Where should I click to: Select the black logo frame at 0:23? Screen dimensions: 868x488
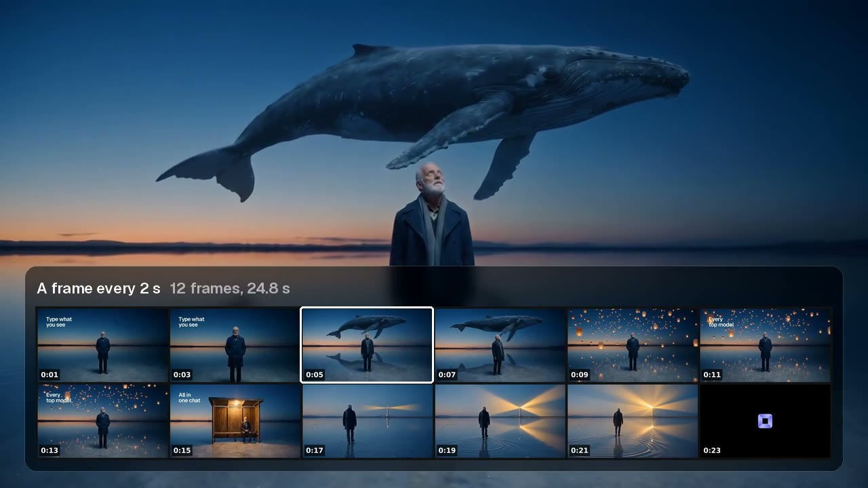[x=765, y=421]
